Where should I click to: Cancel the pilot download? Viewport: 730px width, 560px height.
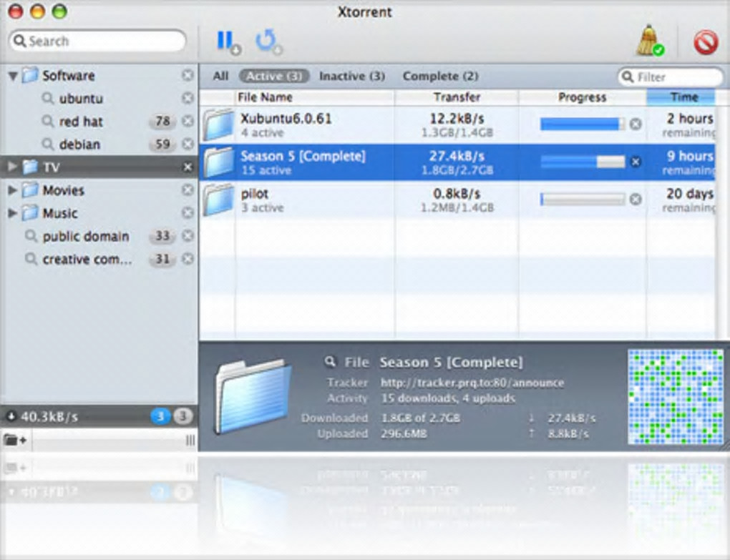(x=636, y=200)
